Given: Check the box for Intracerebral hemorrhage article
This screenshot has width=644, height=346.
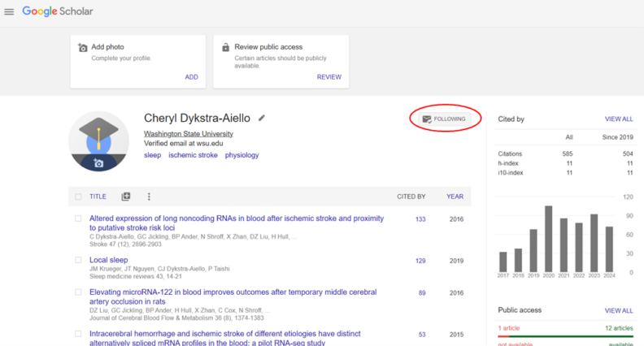Looking at the screenshot, I should (x=78, y=334).
